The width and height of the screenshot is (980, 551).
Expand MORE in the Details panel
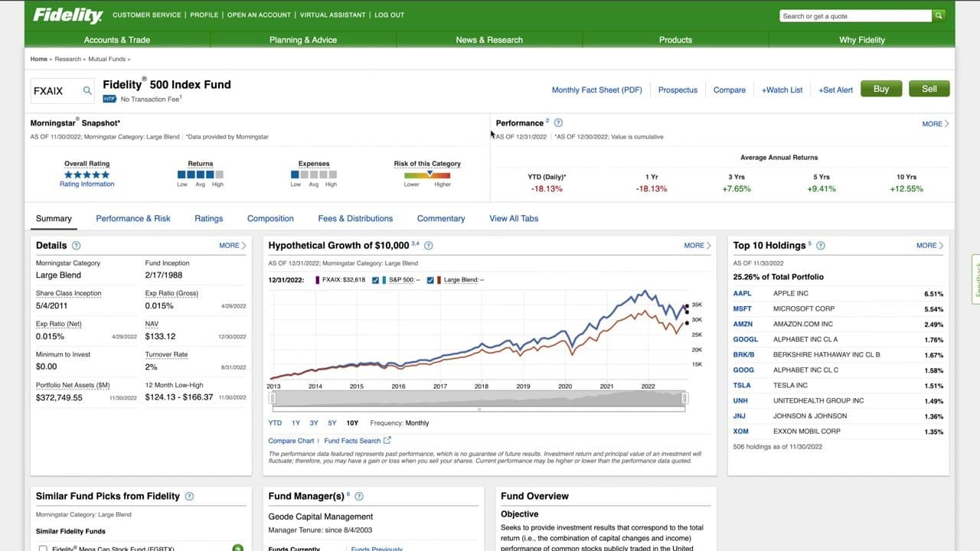(232, 246)
